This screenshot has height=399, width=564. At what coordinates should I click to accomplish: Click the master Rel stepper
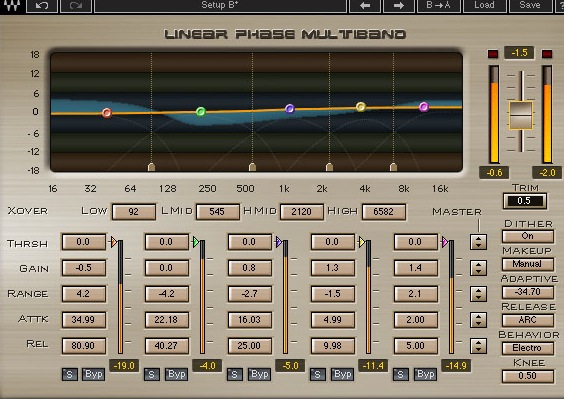coord(478,345)
